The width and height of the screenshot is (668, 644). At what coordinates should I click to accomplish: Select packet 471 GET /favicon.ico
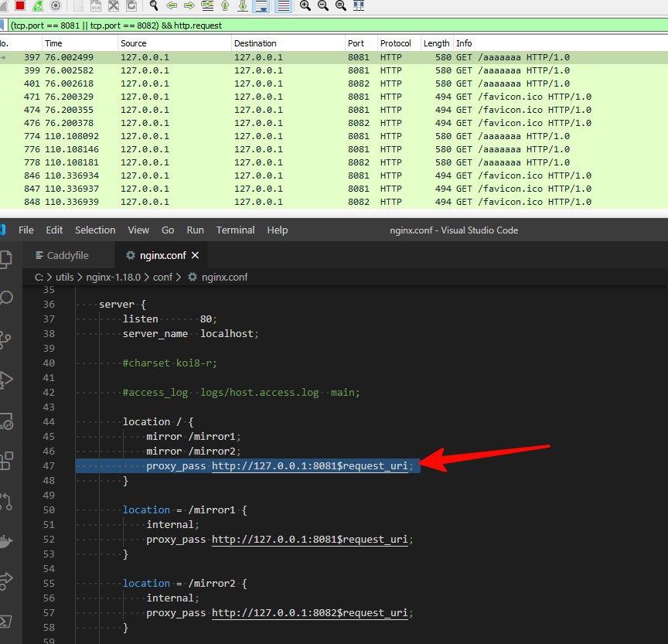(334, 97)
